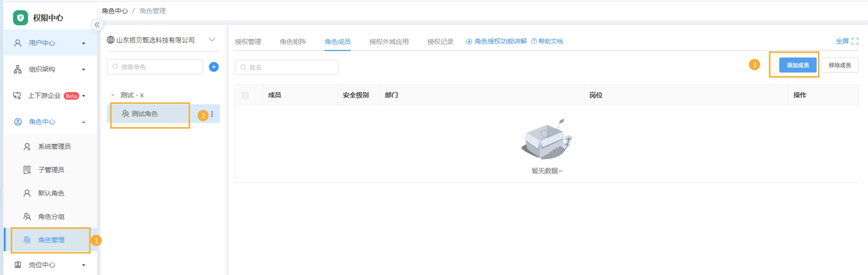Screen dimensions: 868x275
Task: Click the 暂无数据 empty-state illustration
Action: click(547, 139)
